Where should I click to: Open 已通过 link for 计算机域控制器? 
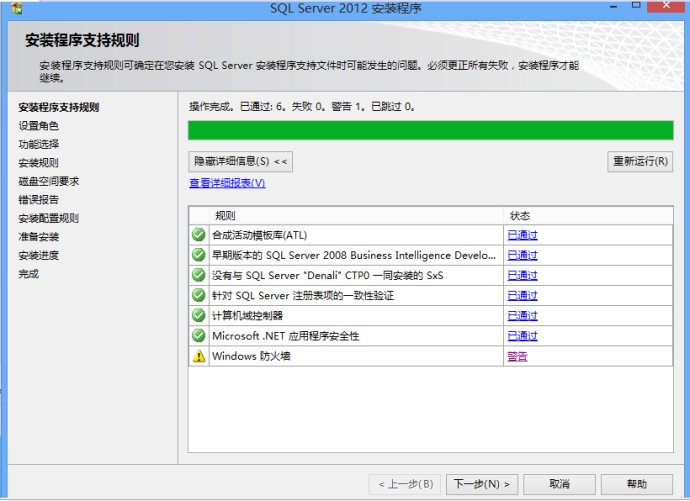[522, 316]
